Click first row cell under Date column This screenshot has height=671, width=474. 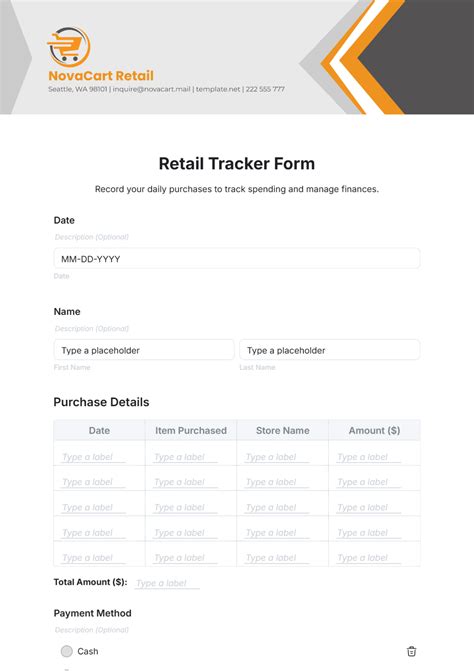(94, 457)
